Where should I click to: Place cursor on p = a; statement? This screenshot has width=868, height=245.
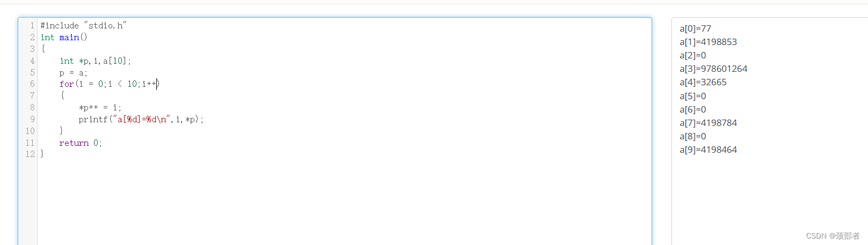[73, 73]
